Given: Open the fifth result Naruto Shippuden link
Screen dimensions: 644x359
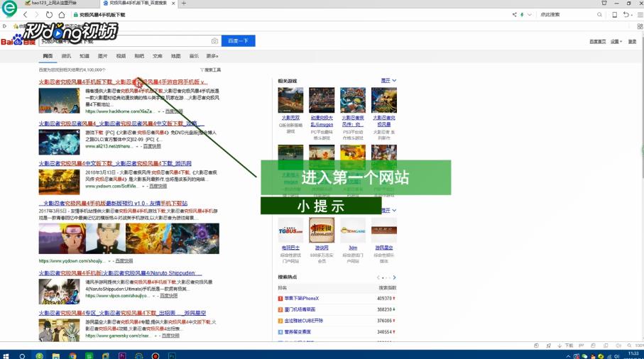Looking at the screenshot, I should (x=120, y=273).
